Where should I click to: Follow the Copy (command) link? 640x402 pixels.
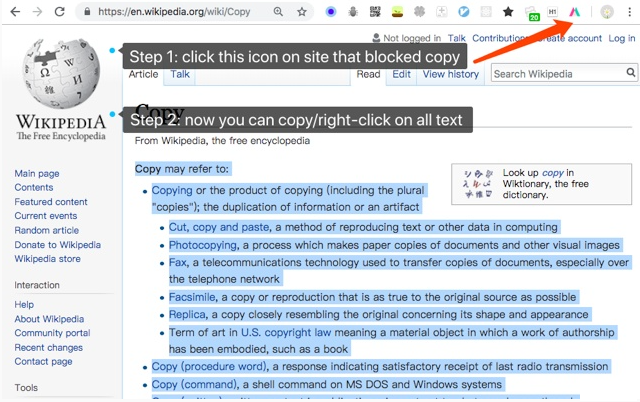(194, 384)
